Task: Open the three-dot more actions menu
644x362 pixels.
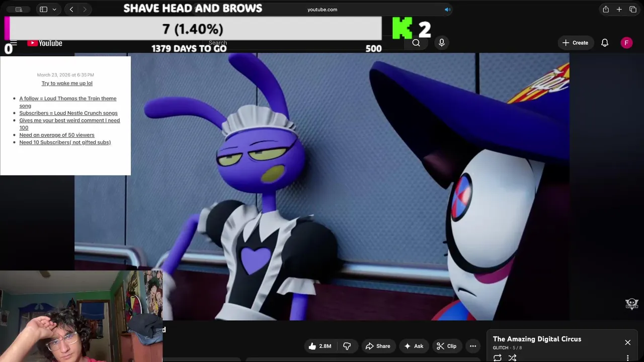Action: click(x=473, y=346)
